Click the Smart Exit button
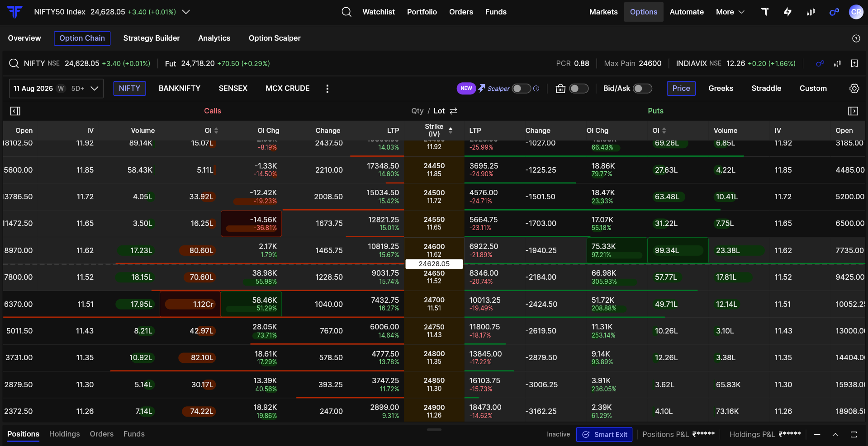This screenshot has width=868, height=446. [x=604, y=435]
